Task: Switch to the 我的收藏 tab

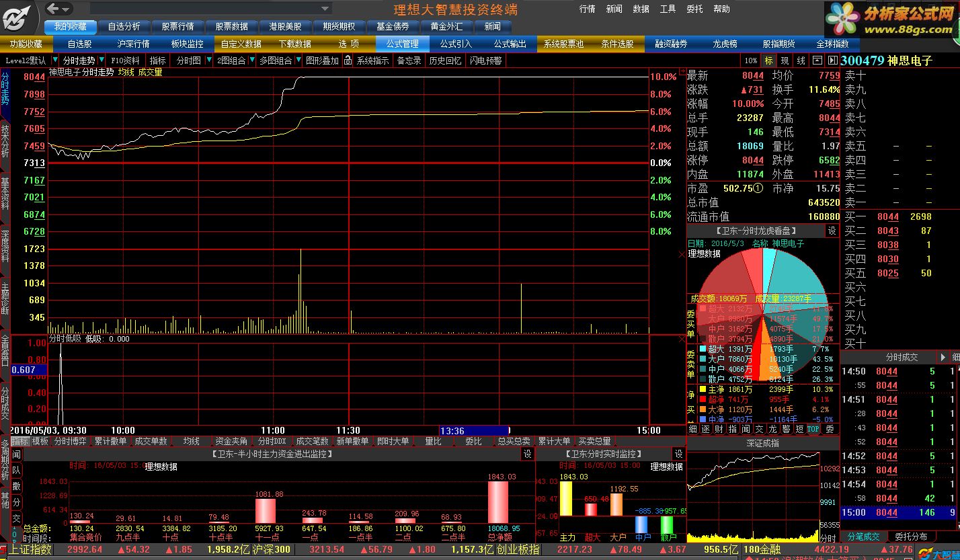Action: coord(71,26)
